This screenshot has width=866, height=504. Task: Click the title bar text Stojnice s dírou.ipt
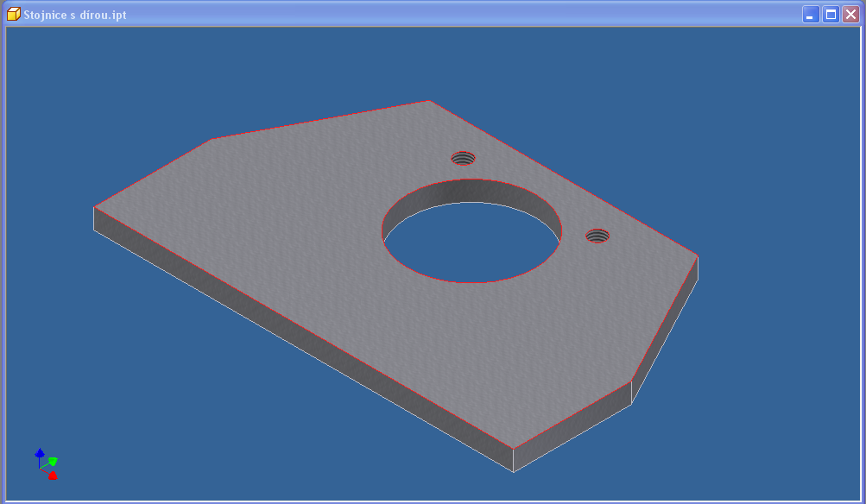click(x=75, y=15)
